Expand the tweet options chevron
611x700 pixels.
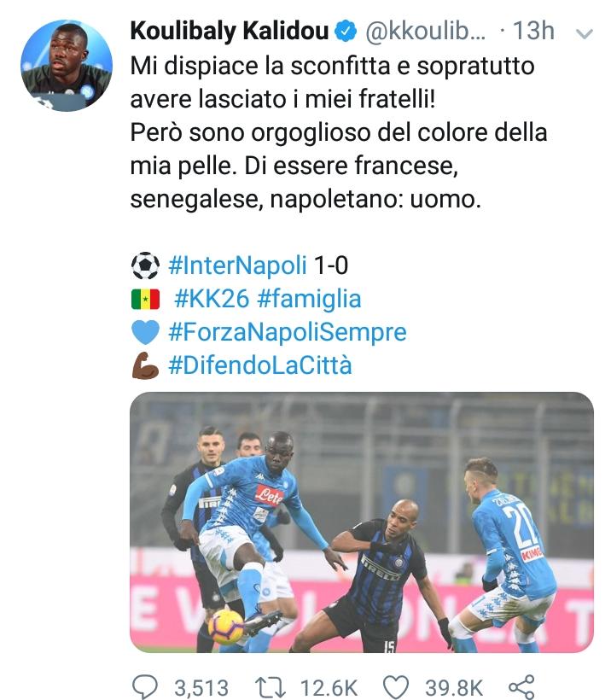coord(585,34)
